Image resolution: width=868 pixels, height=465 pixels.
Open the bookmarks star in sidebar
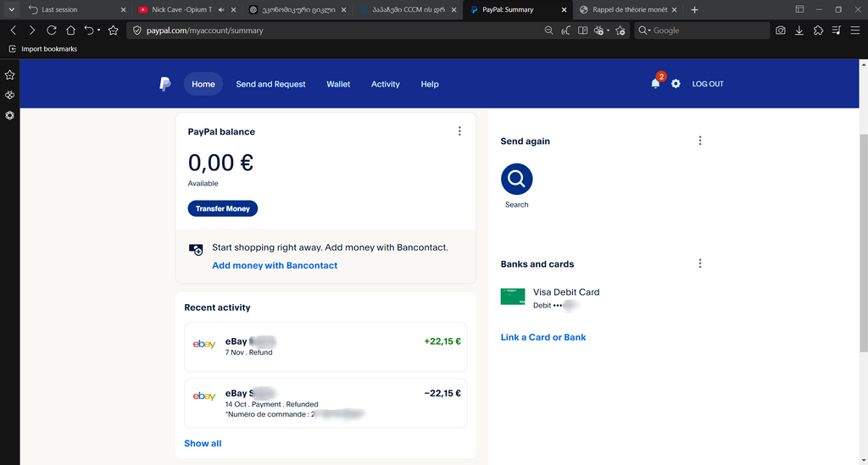click(x=9, y=75)
